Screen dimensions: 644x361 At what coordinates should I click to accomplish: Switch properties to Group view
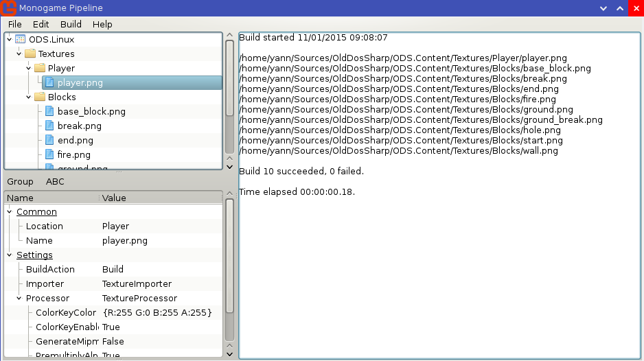[20, 181]
